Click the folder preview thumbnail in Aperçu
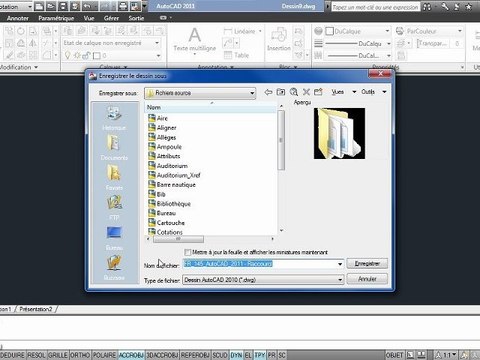 [339, 133]
